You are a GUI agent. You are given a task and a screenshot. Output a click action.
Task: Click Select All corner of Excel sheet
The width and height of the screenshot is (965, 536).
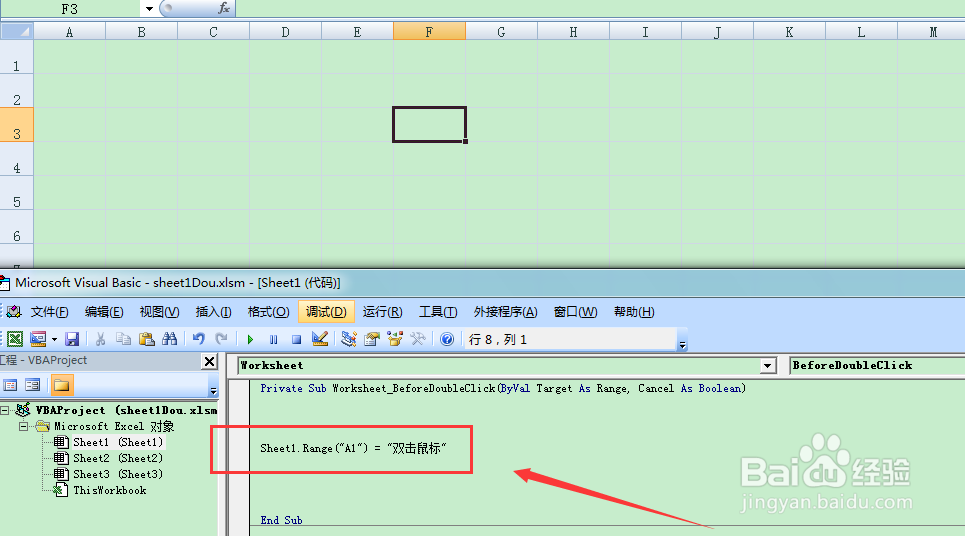point(17,31)
